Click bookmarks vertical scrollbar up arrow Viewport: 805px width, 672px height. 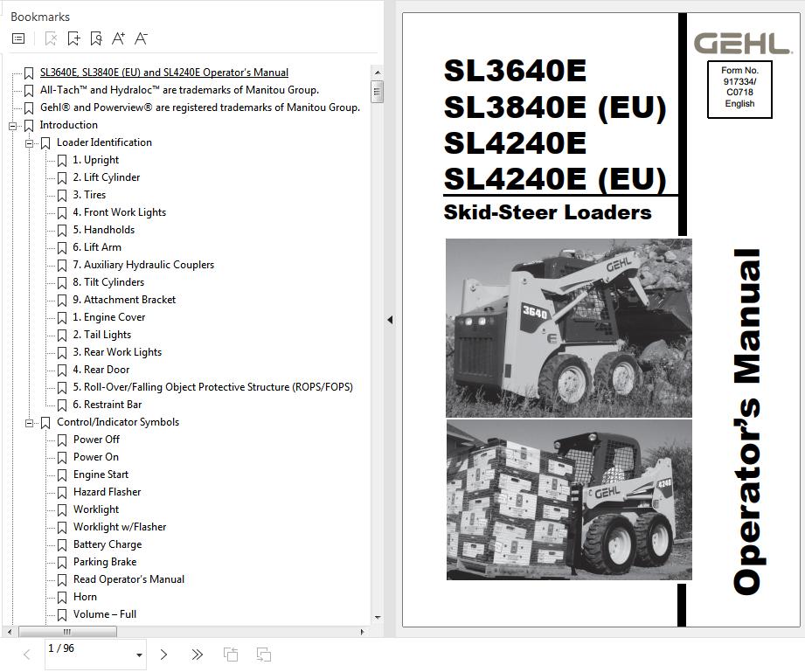[378, 73]
